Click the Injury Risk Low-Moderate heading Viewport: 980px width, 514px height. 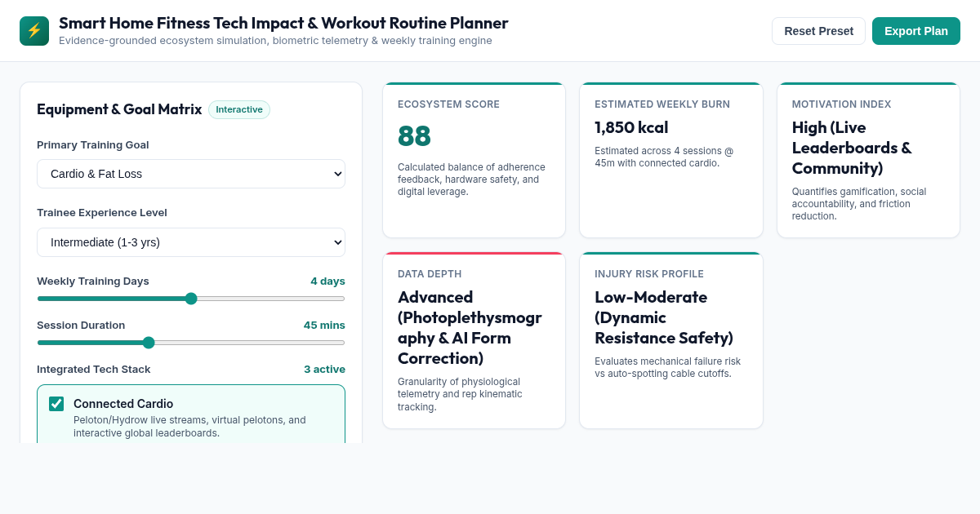tap(664, 317)
